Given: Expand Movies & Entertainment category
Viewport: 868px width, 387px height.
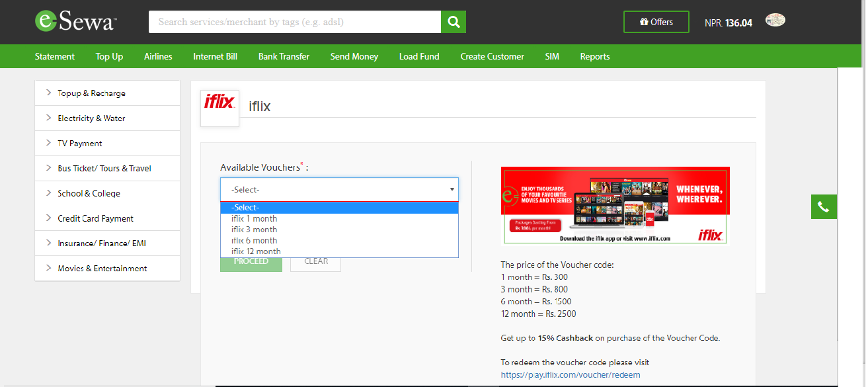Looking at the screenshot, I should coord(107,269).
